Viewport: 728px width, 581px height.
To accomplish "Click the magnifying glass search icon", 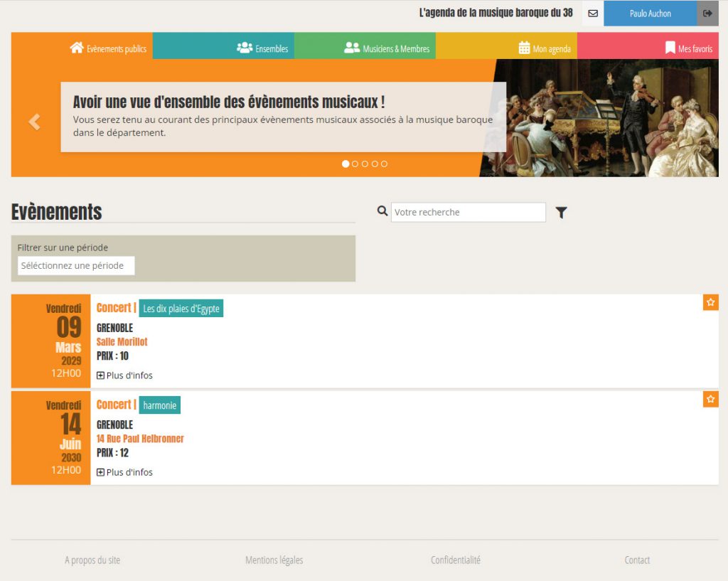I will (x=382, y=211).
